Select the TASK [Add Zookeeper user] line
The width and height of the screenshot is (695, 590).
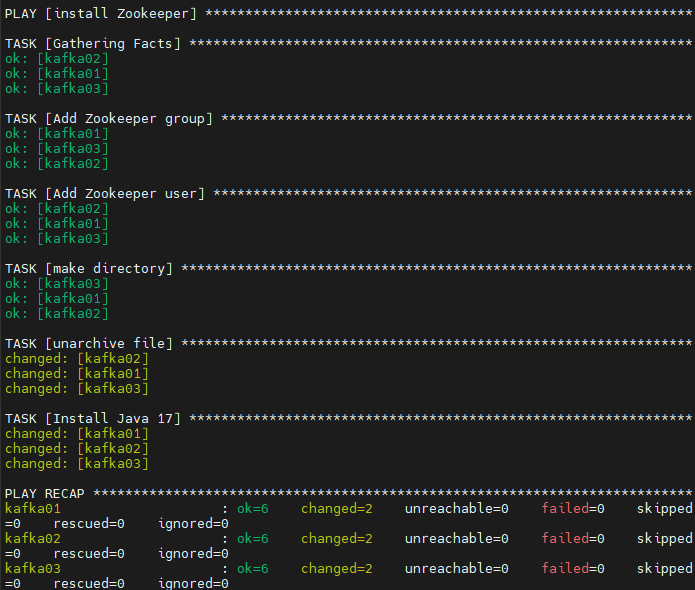[x=348, y=193]
